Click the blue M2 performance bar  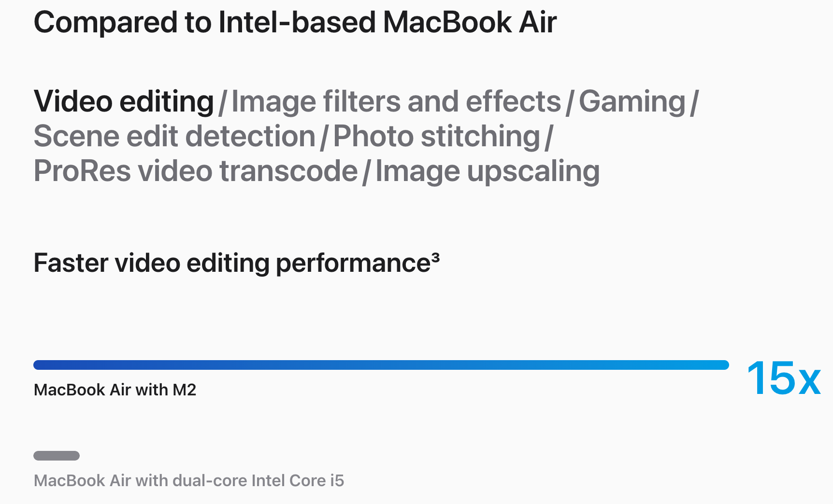[x=381, y=365]
